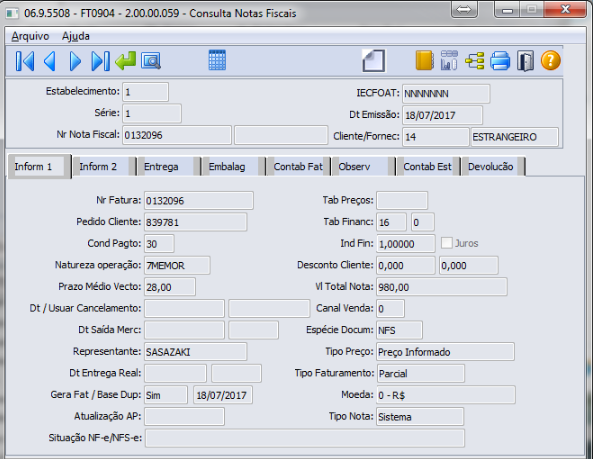593x459 pixels.
Task: Click the blue calendar grid icon
Action: point(217,60)
